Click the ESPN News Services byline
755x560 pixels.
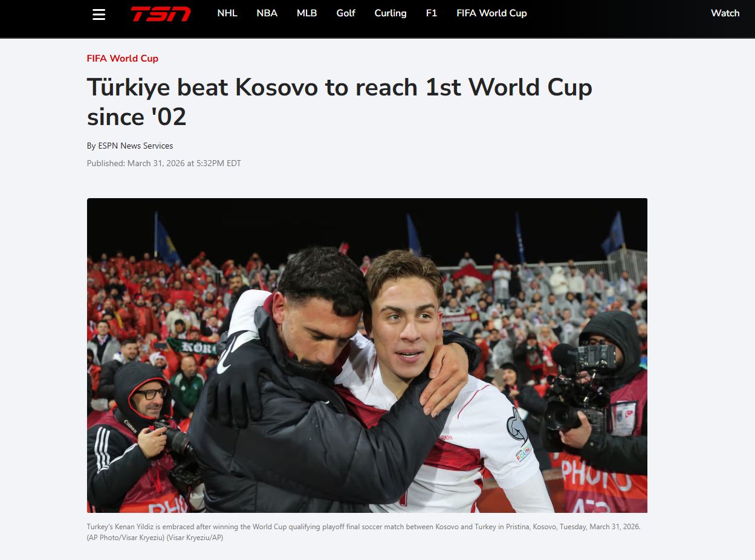point(130,146)
